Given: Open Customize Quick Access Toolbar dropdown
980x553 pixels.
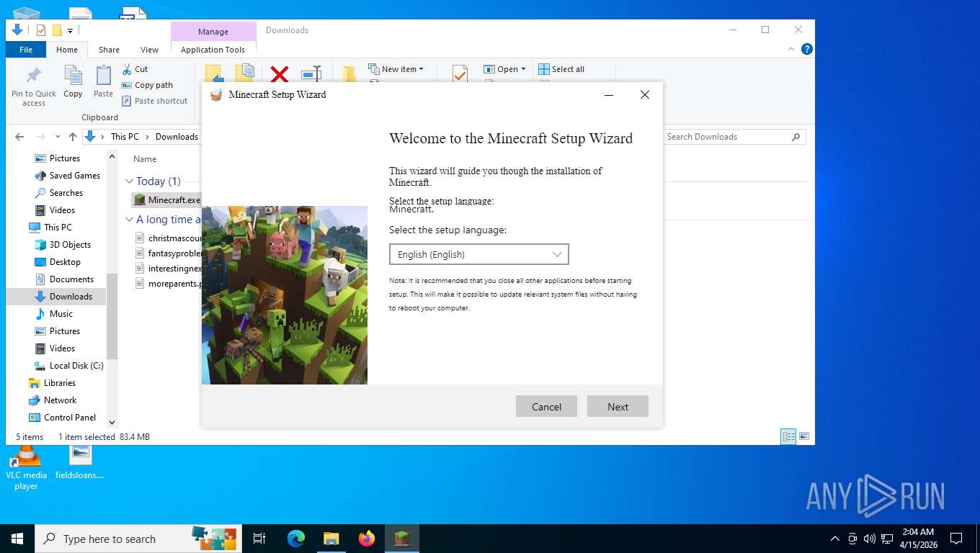Looking at the screenshot, I should (x=70, y=30).
